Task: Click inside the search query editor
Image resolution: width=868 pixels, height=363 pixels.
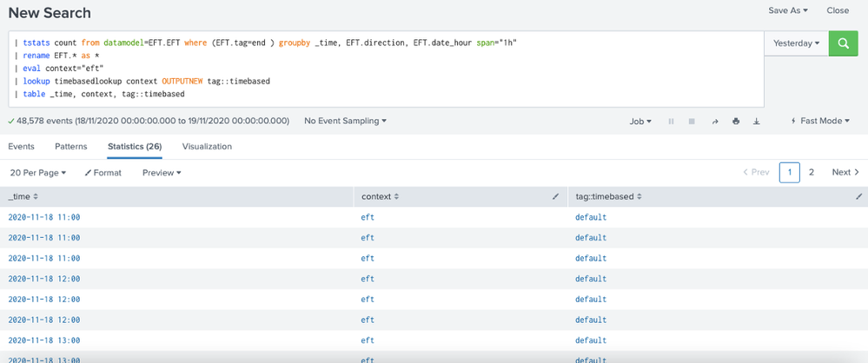Action: 382,69
